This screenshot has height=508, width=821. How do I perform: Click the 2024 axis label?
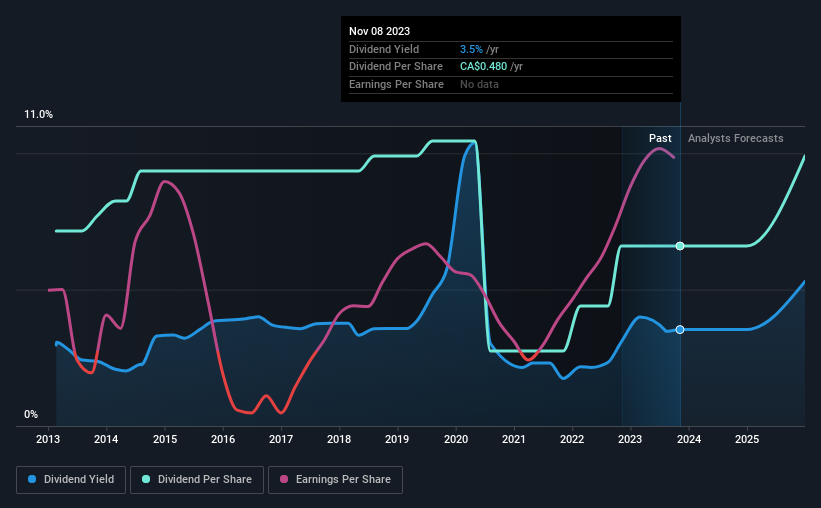click(689, 439)
